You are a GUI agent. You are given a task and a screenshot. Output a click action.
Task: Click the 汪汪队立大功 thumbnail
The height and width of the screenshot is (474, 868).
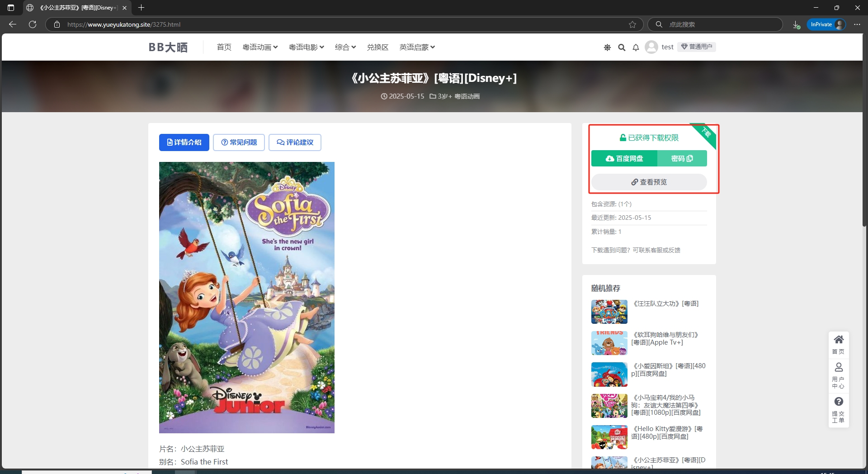click(609, 312)
